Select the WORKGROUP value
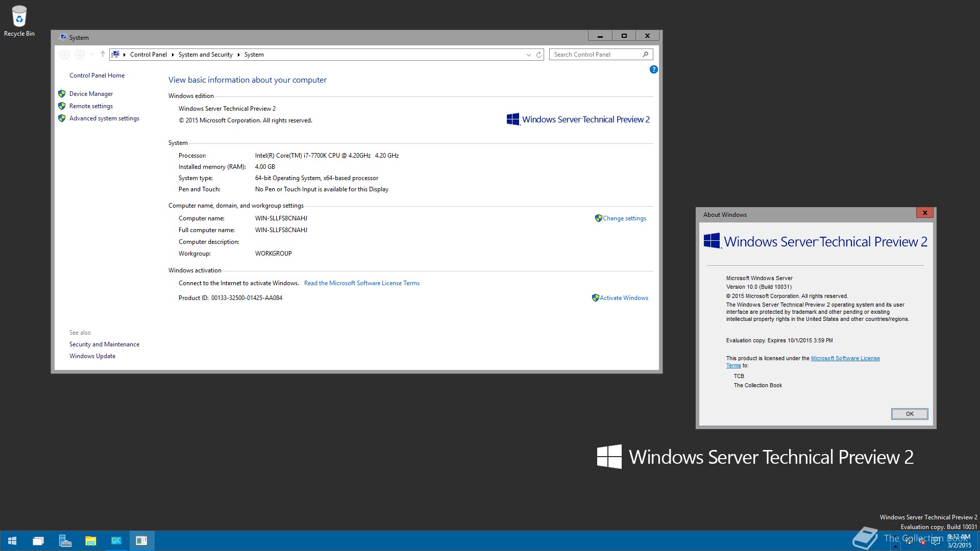Image resolution: width=980 pixels, height=551 pixels. [274, 254]
